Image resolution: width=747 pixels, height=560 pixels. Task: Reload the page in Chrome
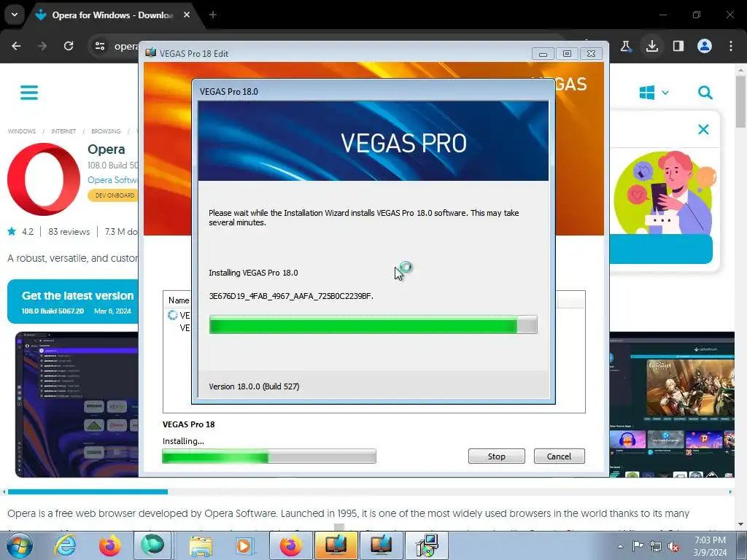tap(69, 46)
